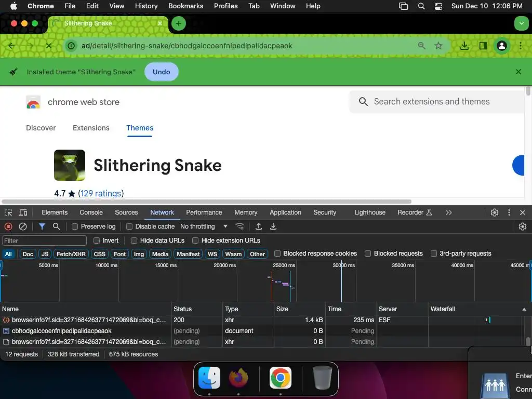Open the History menu in menu bar
Screen dimensions: 532x399
point(146,6)
